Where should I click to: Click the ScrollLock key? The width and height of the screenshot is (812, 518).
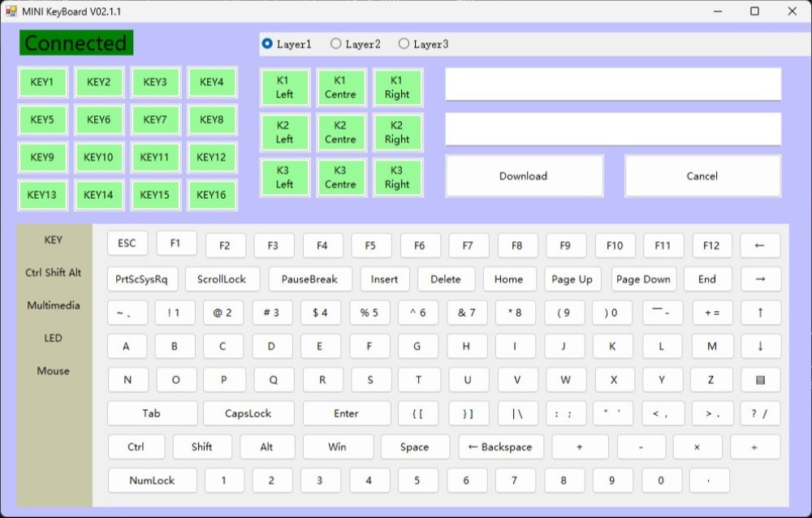tap(222, 279)
